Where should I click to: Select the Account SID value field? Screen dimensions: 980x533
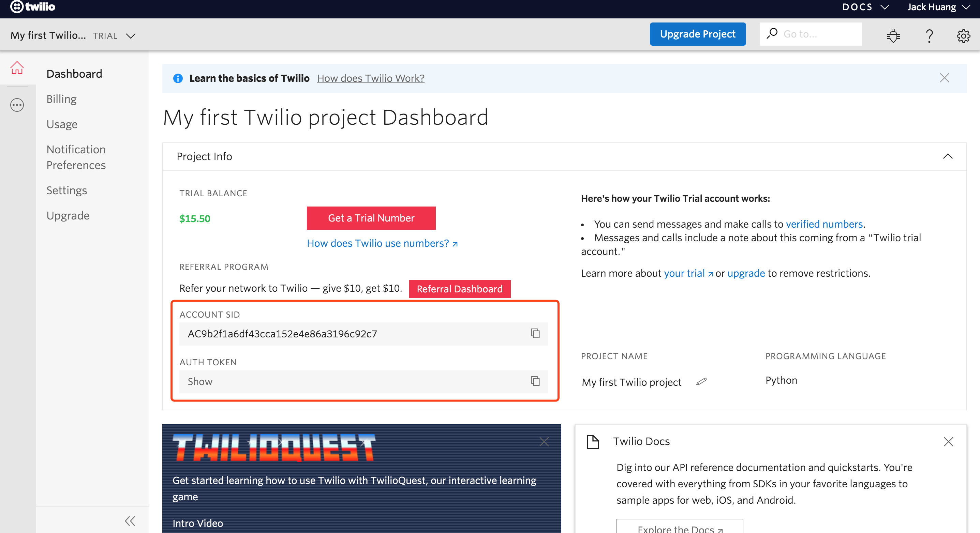364,334
